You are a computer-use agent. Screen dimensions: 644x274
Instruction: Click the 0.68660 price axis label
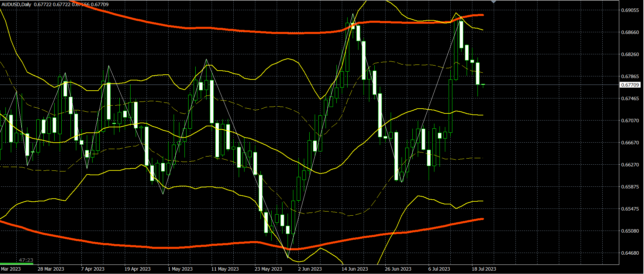tap(630, 32)
